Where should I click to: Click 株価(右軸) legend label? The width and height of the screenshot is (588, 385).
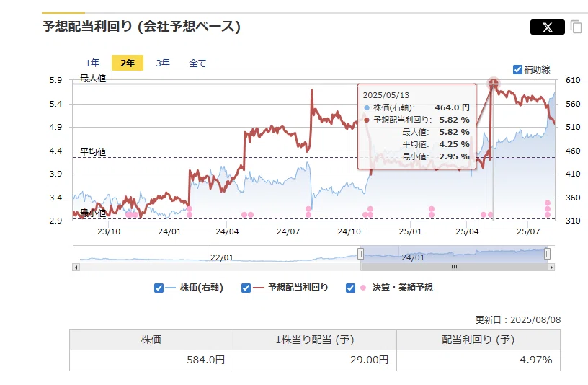click(201, 288)
